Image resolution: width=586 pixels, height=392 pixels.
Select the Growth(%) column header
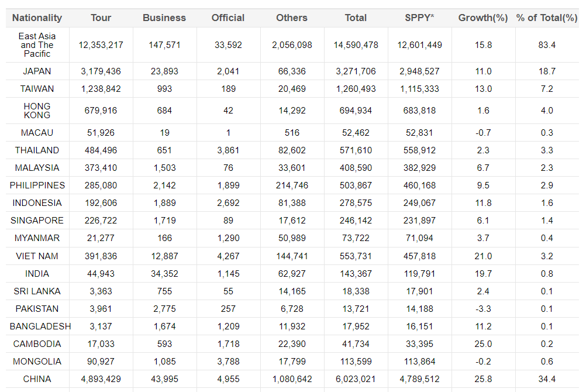click(x=483, y=18)
